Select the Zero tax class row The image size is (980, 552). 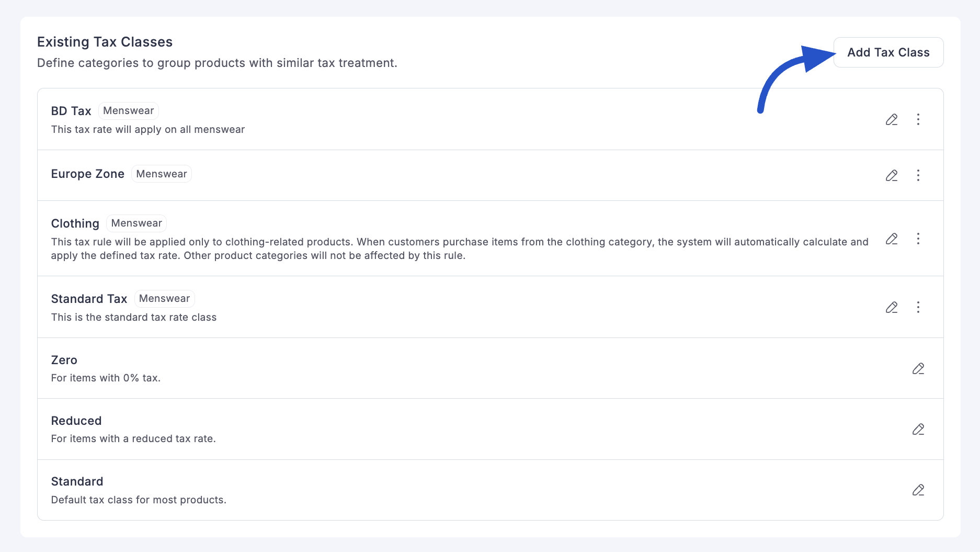[64, 360]
